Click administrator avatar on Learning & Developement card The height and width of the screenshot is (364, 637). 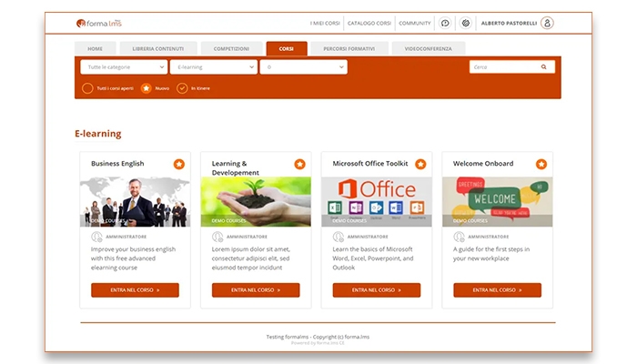click(x=217, y=237)
